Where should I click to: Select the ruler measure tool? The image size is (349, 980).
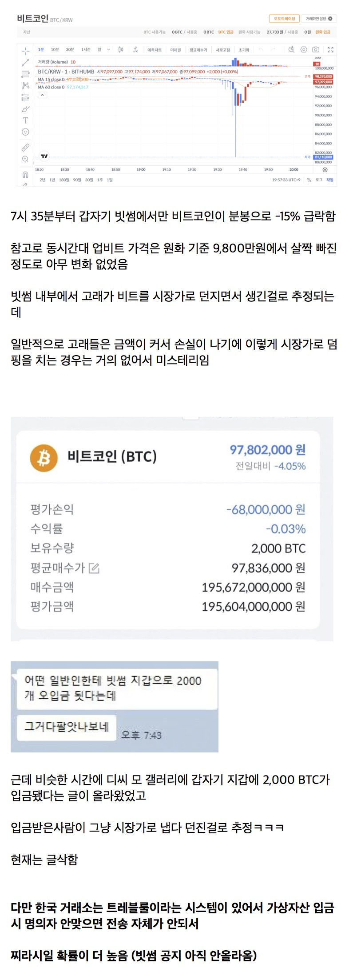pos(26,147)
